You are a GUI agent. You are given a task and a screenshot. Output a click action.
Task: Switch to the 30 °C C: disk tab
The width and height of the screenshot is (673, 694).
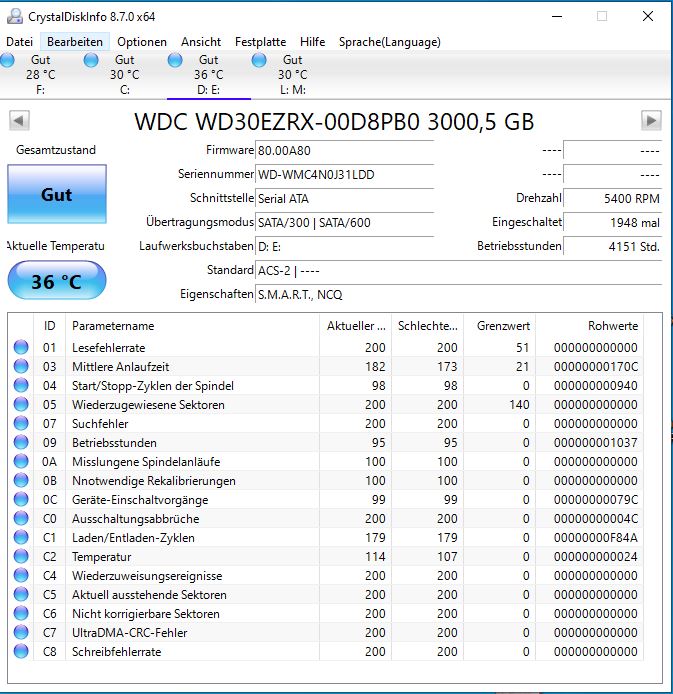(x=125, y=74)
